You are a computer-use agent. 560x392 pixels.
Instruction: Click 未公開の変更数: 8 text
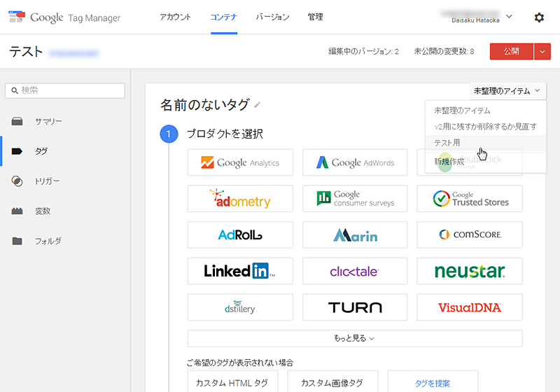[444, 51]
